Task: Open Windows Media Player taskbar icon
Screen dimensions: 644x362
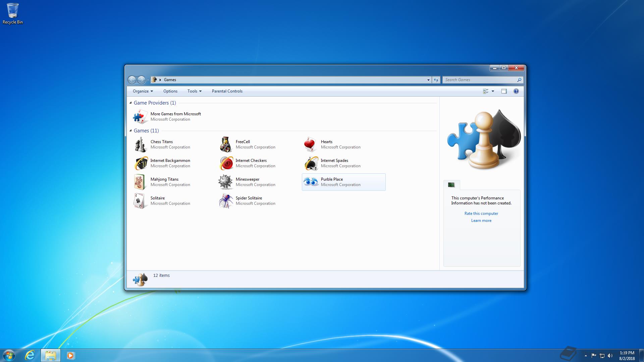Action: [70, 355]
